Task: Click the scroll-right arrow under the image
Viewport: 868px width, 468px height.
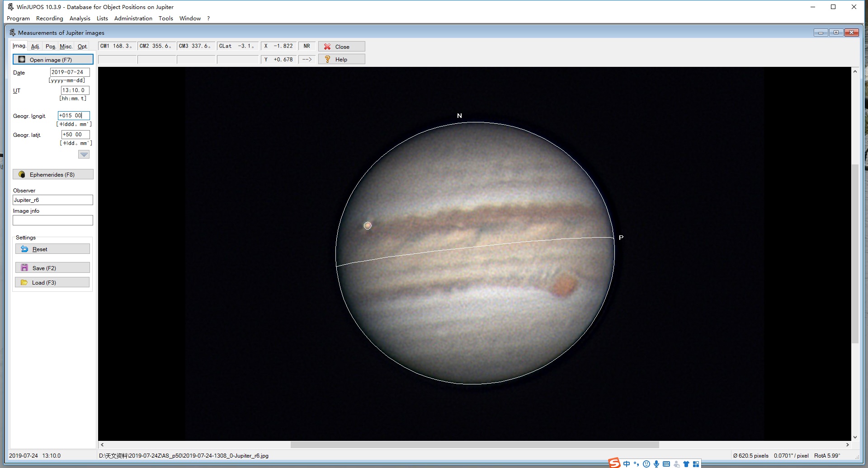Action: (847, 445)
